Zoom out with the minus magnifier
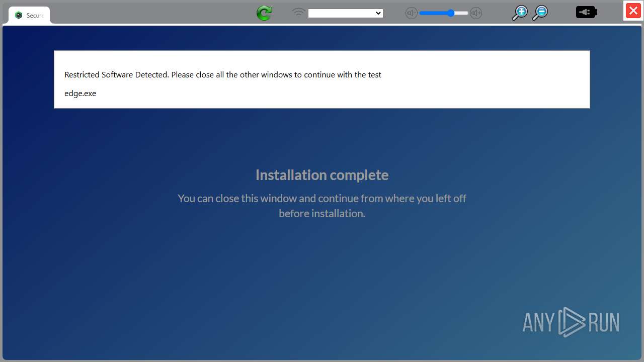Viewport: 644px width, 362px height. click(540, 14)
